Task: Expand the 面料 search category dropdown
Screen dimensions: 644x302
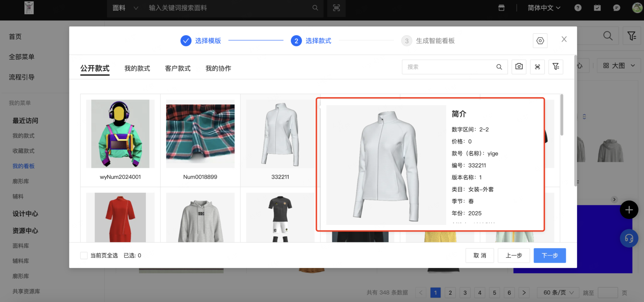Action: [125, 8]
